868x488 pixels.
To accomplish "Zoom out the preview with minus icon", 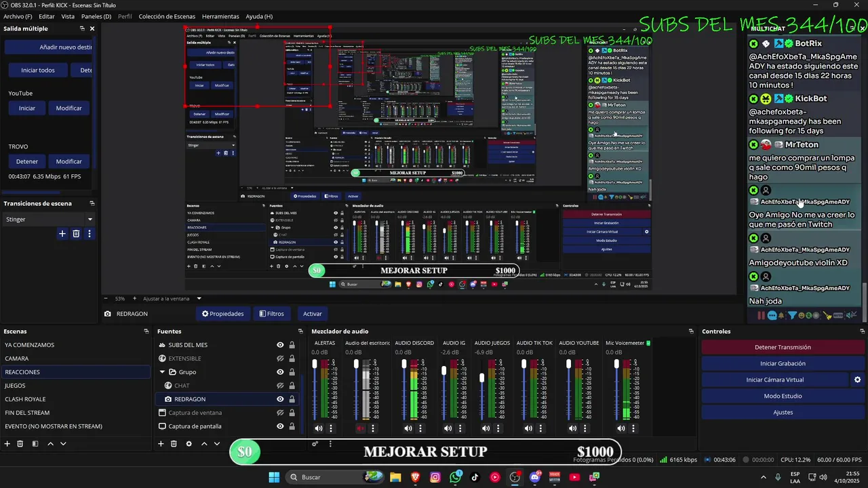I will (105, 298).
